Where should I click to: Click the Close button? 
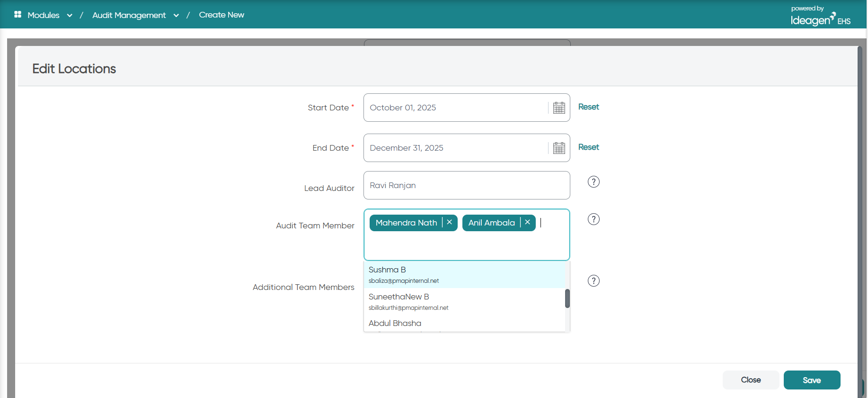tap(751, 380)
